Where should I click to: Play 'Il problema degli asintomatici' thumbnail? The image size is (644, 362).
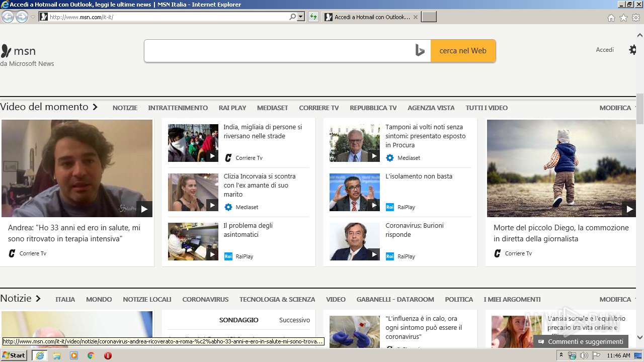click(x=193, y=241)
